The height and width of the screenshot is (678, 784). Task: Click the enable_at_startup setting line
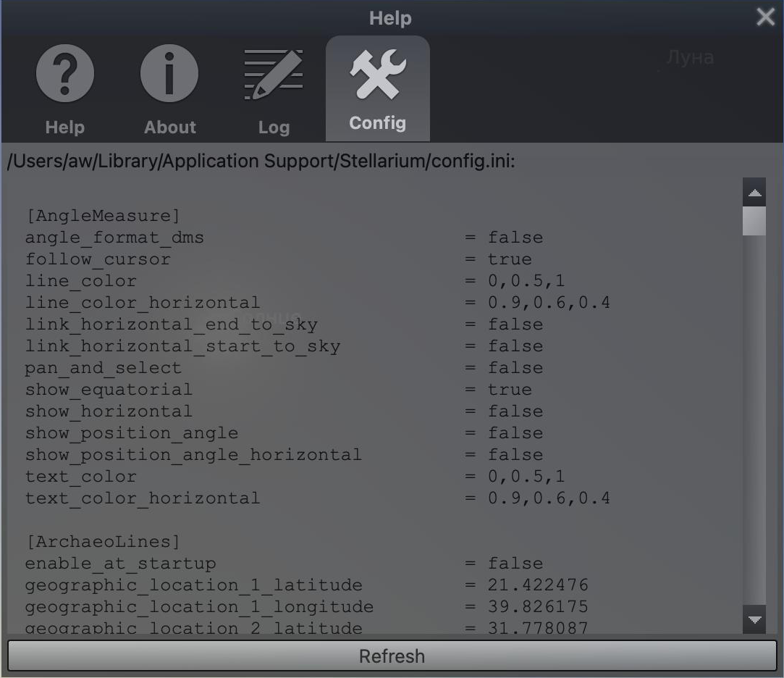(120, 564)
